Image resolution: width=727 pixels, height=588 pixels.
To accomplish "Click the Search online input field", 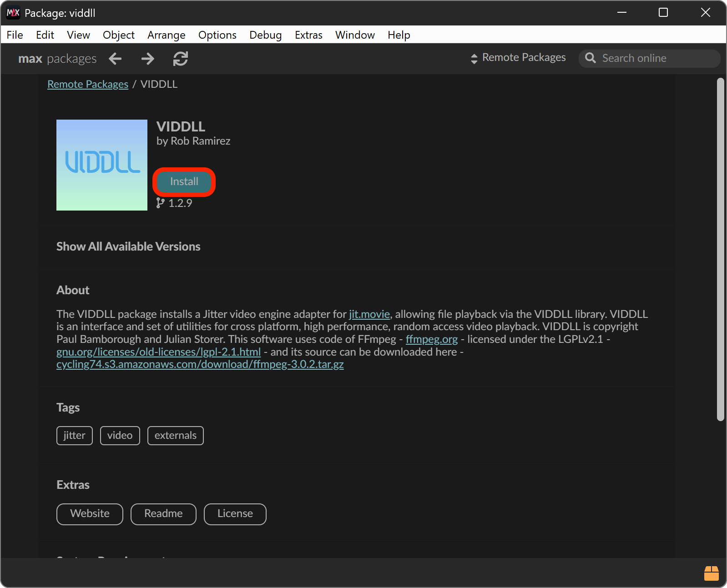I will point(655,58).
